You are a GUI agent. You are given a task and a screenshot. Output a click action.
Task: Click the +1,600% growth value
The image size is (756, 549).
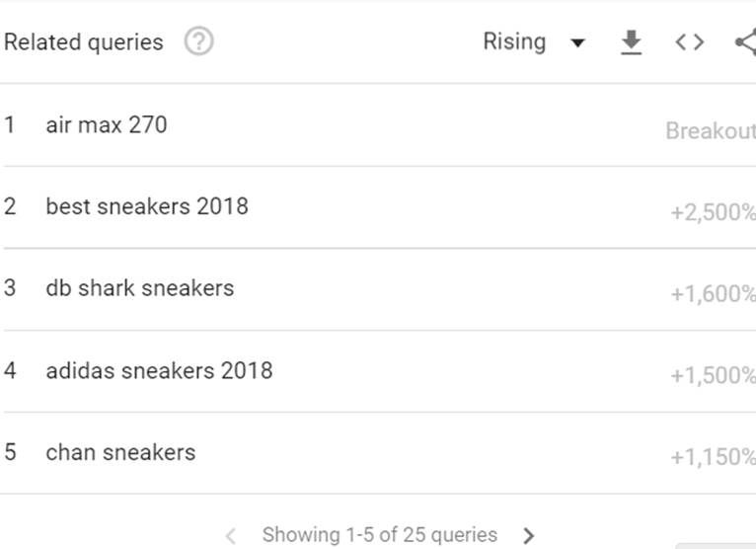coord(713,294)
